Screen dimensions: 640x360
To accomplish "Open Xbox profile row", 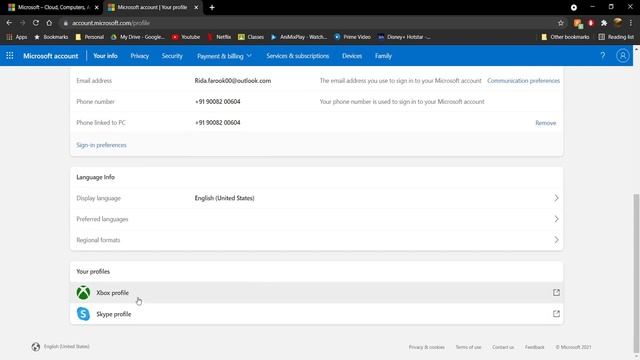I will pos(317,293).
